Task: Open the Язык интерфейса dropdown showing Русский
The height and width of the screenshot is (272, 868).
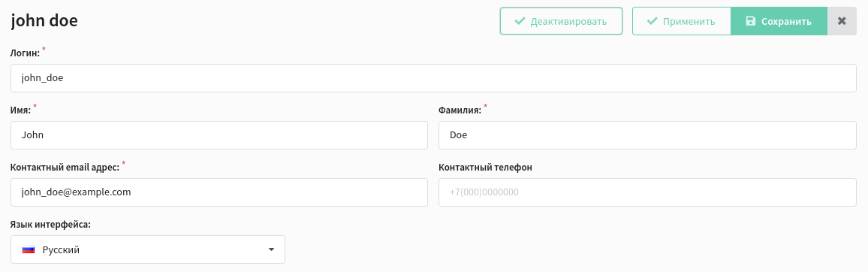Action: 148,249
